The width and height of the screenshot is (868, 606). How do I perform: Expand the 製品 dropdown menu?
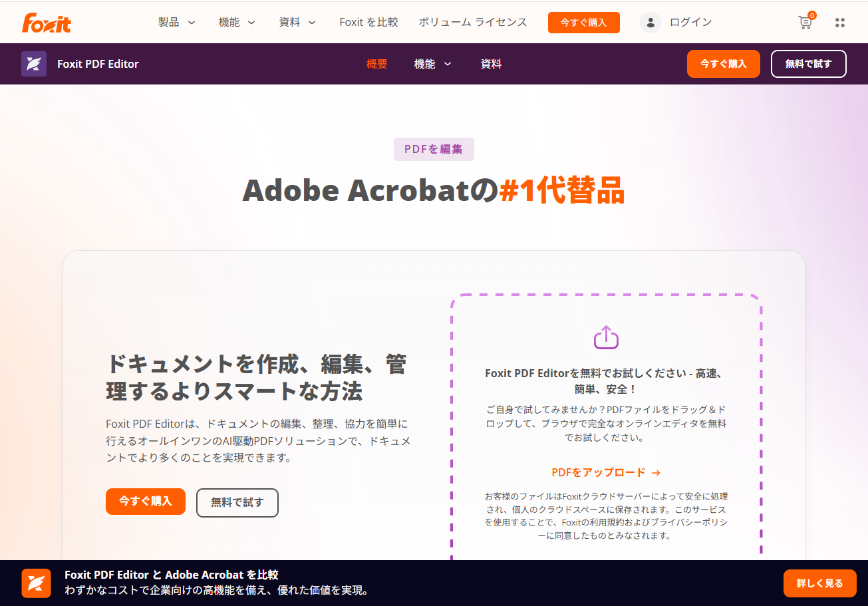tap(177, 22)
